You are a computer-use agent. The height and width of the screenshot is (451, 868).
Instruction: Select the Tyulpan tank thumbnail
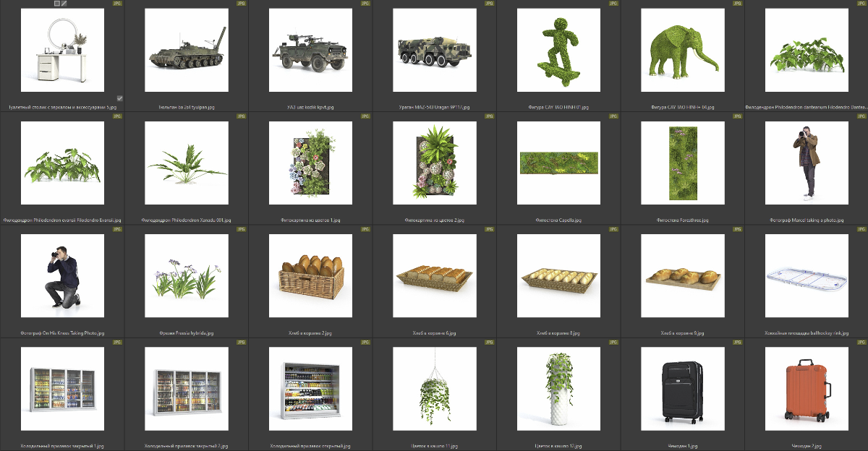[186, 50]
